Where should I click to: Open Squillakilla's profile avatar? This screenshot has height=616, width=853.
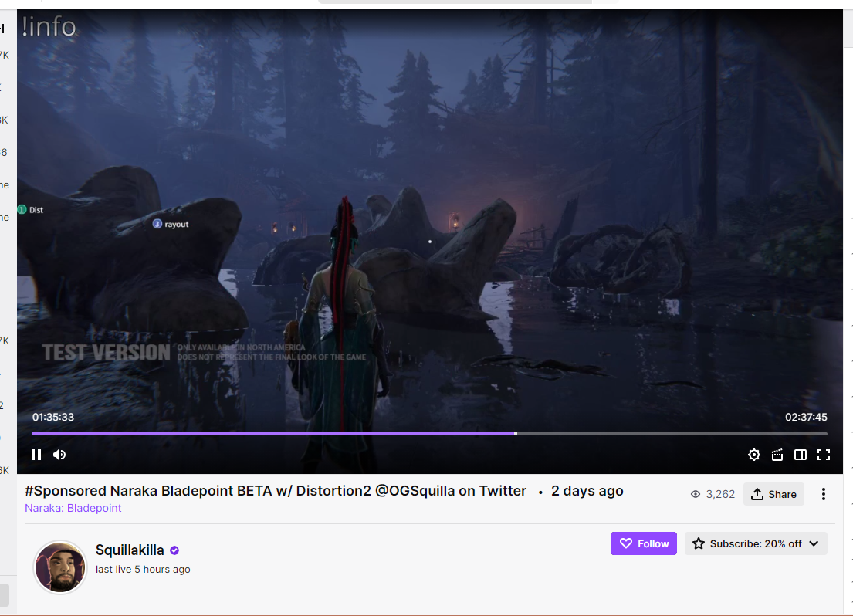(x=60, y=567)
